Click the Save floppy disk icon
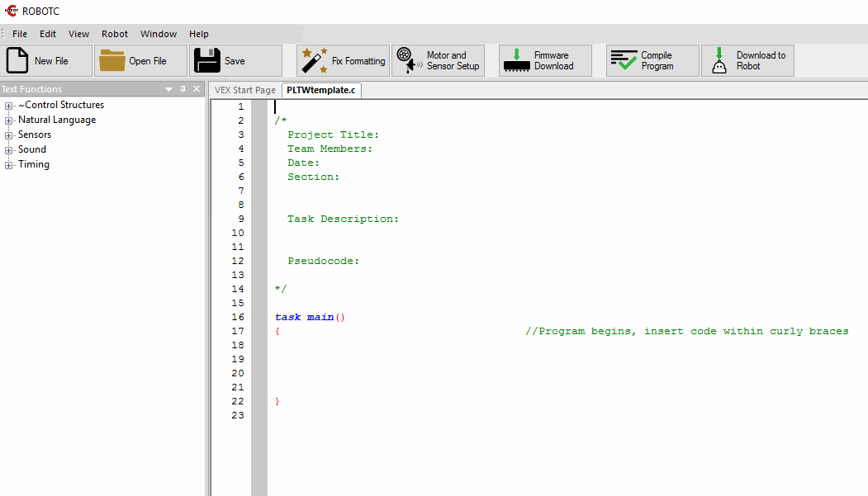This screenshot has height=496, width=868. coord(206,61)
